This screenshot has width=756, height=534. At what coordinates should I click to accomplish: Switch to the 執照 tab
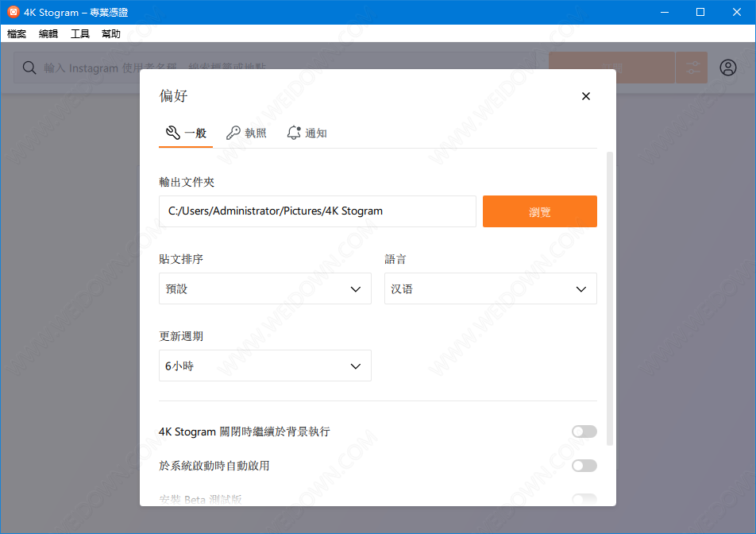(246, 133)
